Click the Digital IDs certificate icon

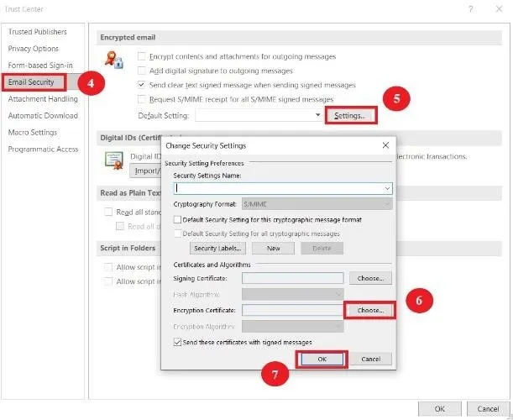[111, 160]
